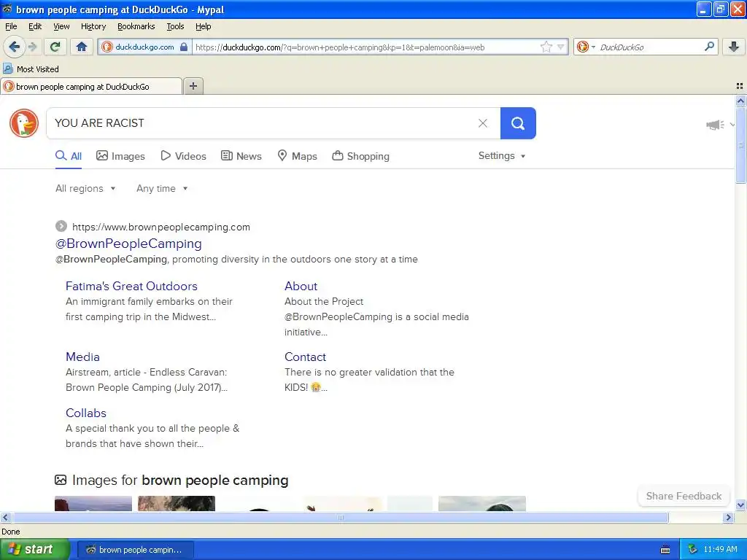This screenshot has width=747, height=560.
Task: Click the vertical scrollbar up arrow
Action: [x=740, y=101]
